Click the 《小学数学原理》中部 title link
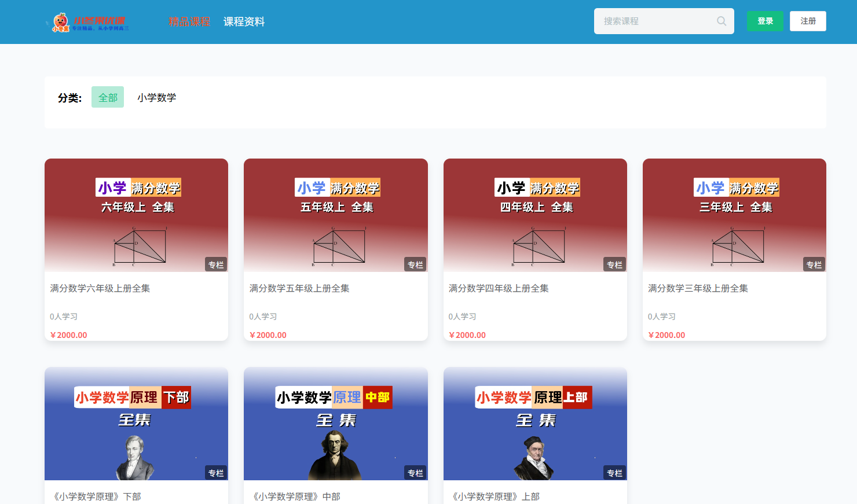The height and width of the screenshot is (504, 857). point(295,496)
